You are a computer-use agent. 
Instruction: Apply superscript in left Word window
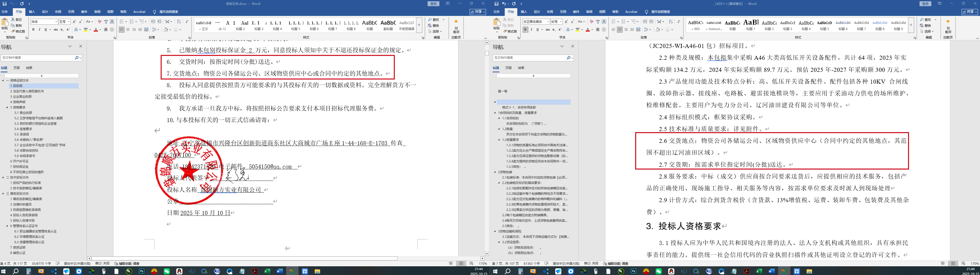(x=68, y=29)
